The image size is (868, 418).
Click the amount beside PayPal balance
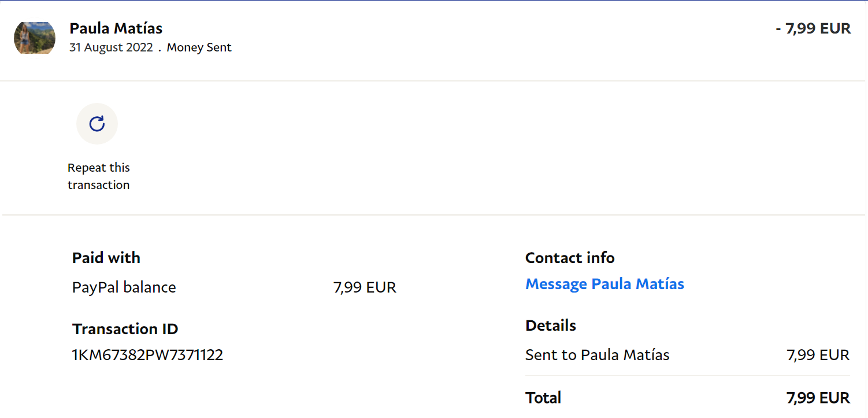365,287
